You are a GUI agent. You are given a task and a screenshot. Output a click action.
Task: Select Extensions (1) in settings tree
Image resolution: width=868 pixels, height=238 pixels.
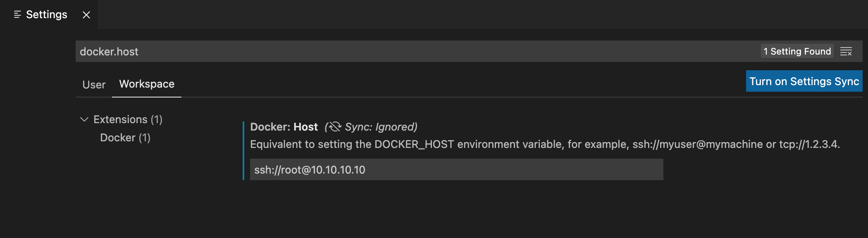click(128, 119)
